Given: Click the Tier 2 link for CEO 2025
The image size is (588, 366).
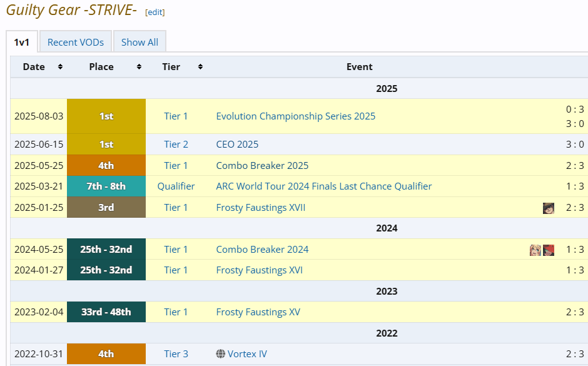Looking at the screenshot, I should pos(176,145).
